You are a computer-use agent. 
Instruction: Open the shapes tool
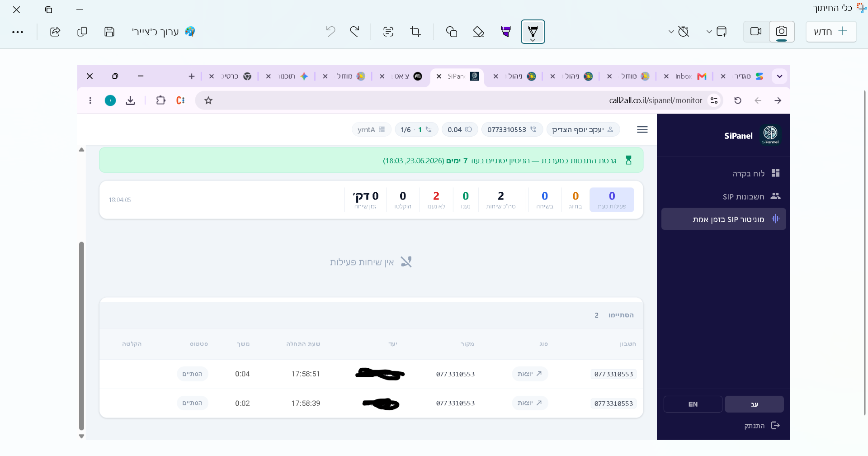[452, 32]
